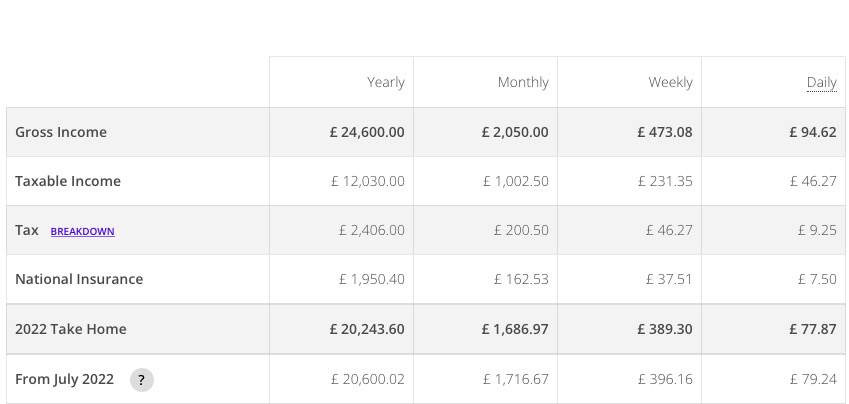The width and height of the screenshot is (849, 404).
Task: Select monthly take home £ 1,686.97
Action: (515, 329)
